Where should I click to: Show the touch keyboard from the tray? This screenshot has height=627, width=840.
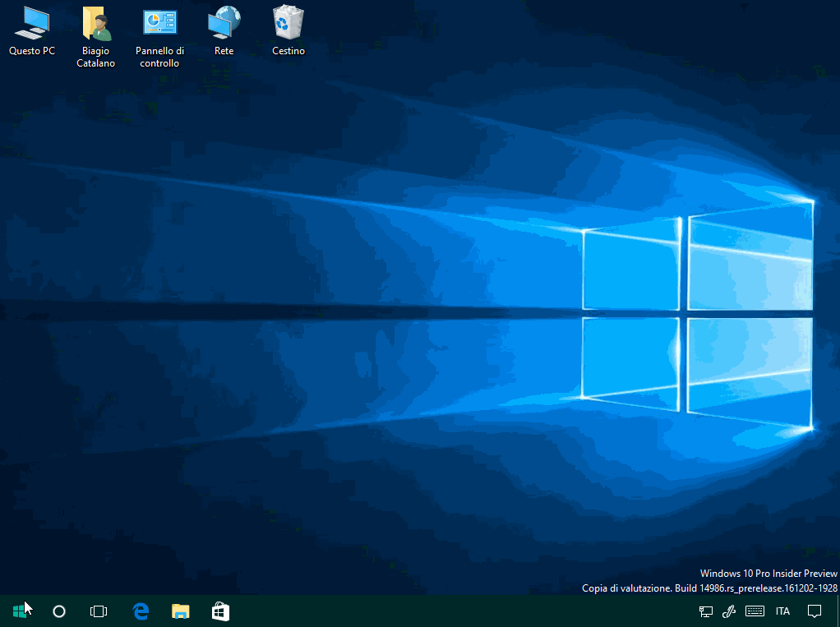pos(755,611)
